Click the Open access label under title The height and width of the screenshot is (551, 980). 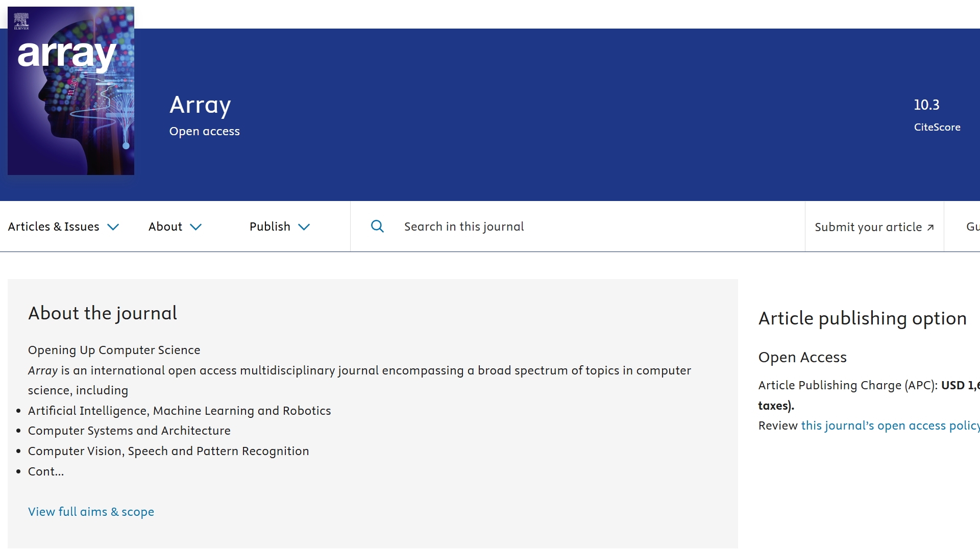(204, 132)
